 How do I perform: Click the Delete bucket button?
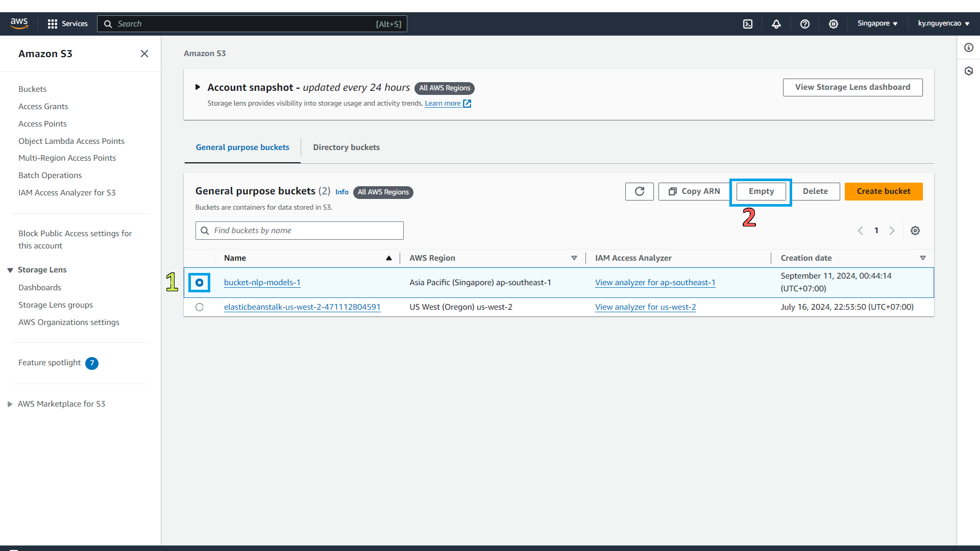coord(815,191)
